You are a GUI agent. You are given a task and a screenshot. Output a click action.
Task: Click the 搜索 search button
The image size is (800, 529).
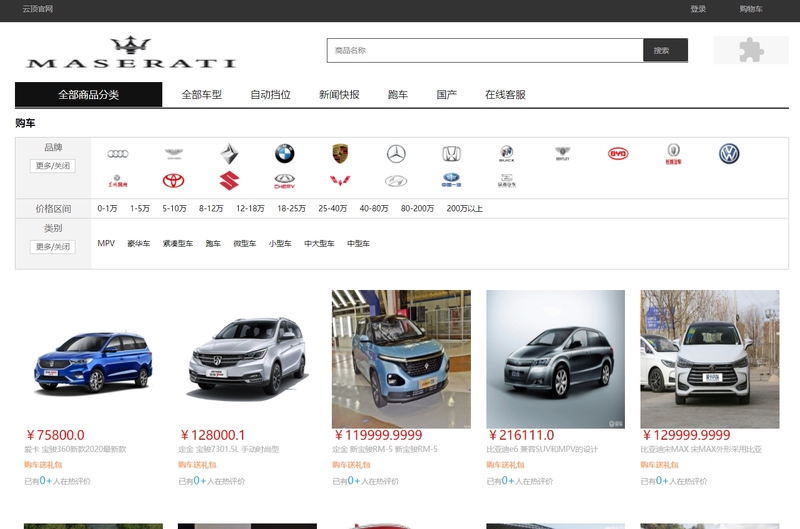pyautogui.click(x=665, y=51)
